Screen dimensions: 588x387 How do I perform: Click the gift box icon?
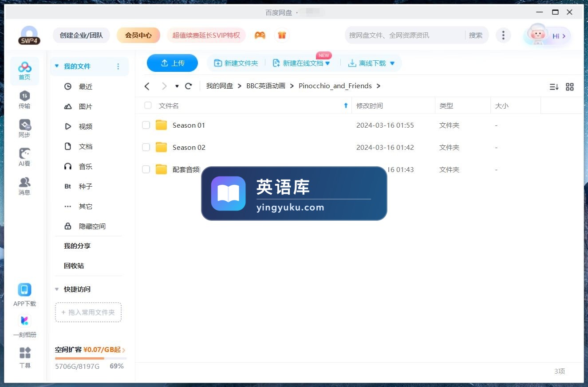pyautogui.click(x=282, y=35)
